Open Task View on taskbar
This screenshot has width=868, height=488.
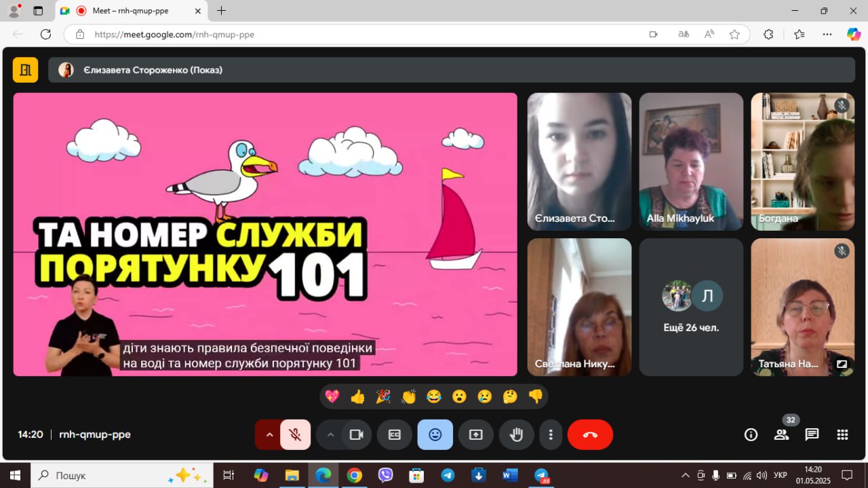pyautogui.click(x=229, y=475)
